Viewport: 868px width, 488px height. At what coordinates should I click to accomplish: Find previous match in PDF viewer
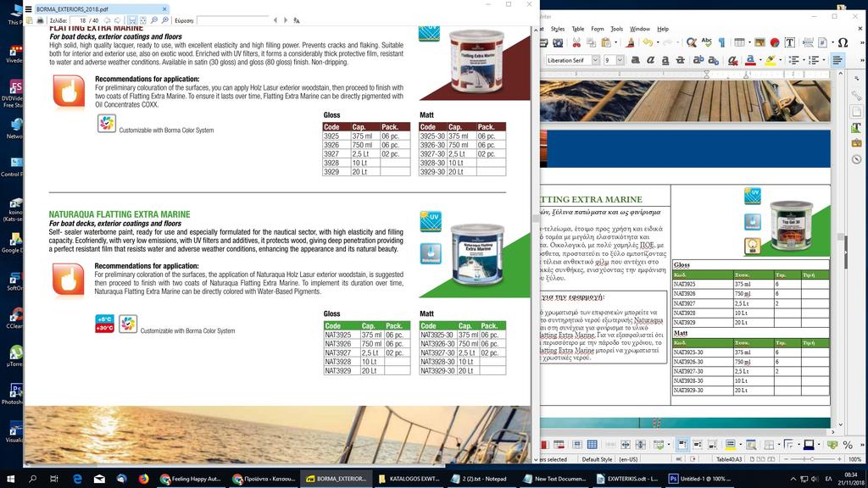click(x=275, y=20)
